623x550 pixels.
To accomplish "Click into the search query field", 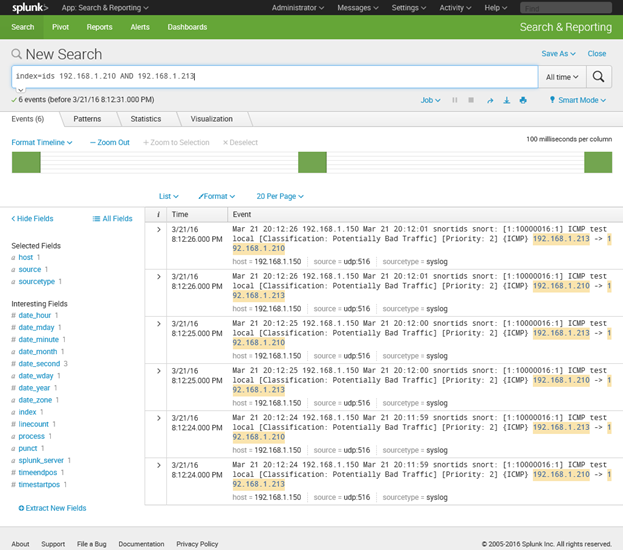I will tap(270, 77).
